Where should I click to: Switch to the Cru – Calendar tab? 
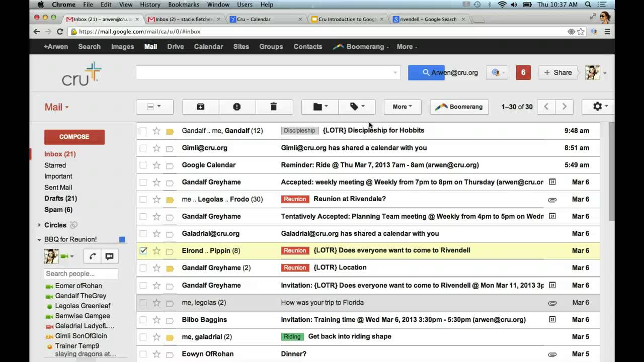(266, 19)
